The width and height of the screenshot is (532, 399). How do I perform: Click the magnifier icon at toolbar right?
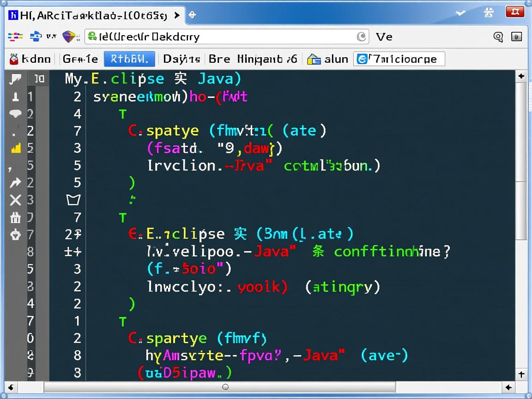click(498, 37)
